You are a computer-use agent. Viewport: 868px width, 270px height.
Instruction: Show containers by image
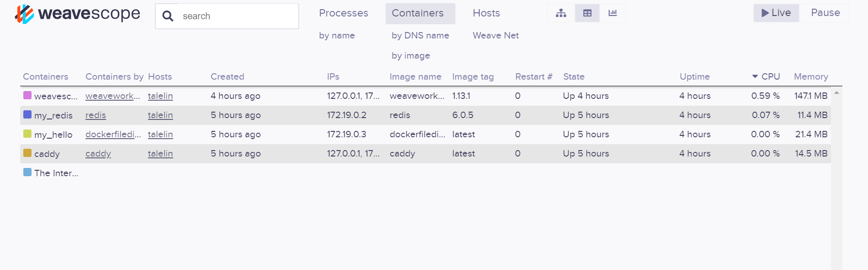[x=411, y=55]
